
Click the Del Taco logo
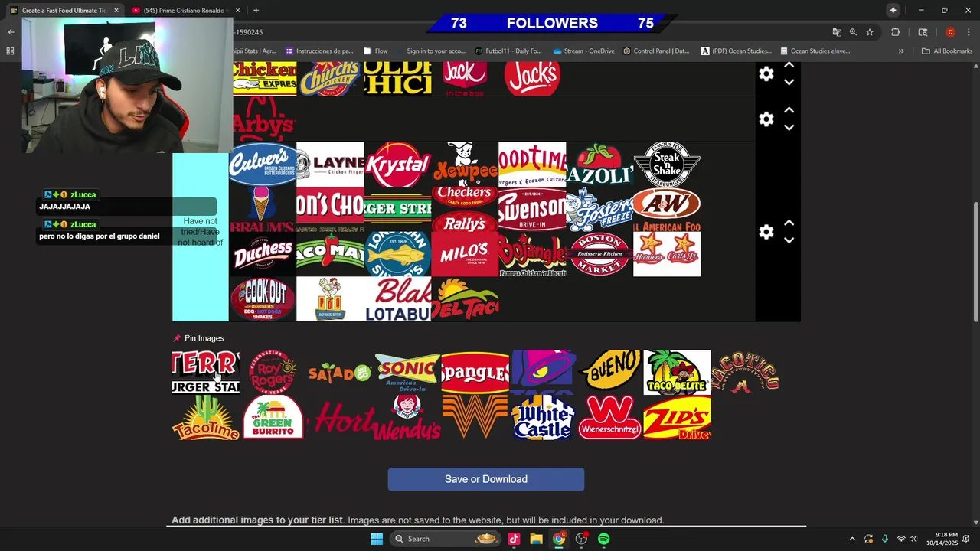point(465,299)
